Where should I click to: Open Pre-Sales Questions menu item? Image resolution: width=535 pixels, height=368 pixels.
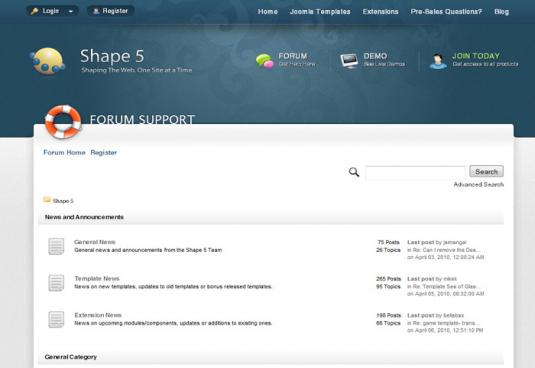(446, 12)
